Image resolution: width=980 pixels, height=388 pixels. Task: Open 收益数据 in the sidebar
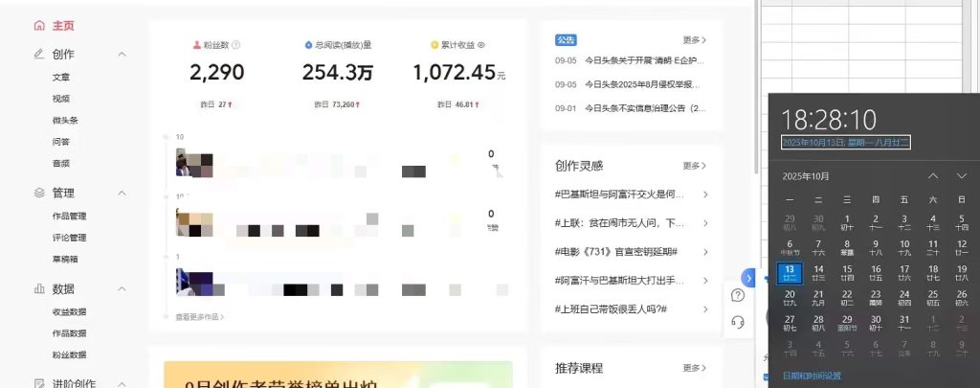(69, 311)
